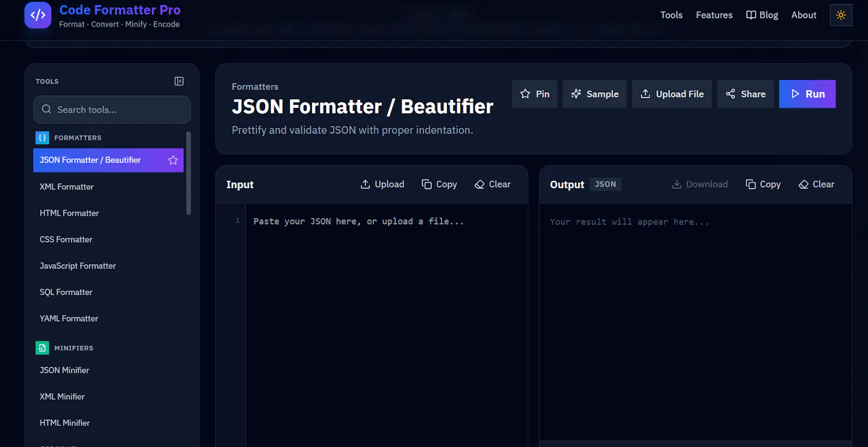
Task: Select JSON Formatter / Beautifier in sidebar
Action: pyautogui.click(x=108, y=160)
